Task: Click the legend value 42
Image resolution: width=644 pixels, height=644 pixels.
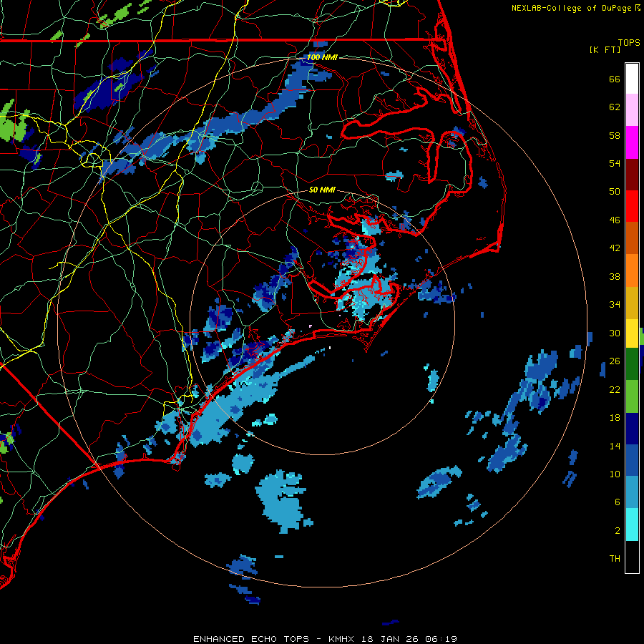Action: point(615,248)
